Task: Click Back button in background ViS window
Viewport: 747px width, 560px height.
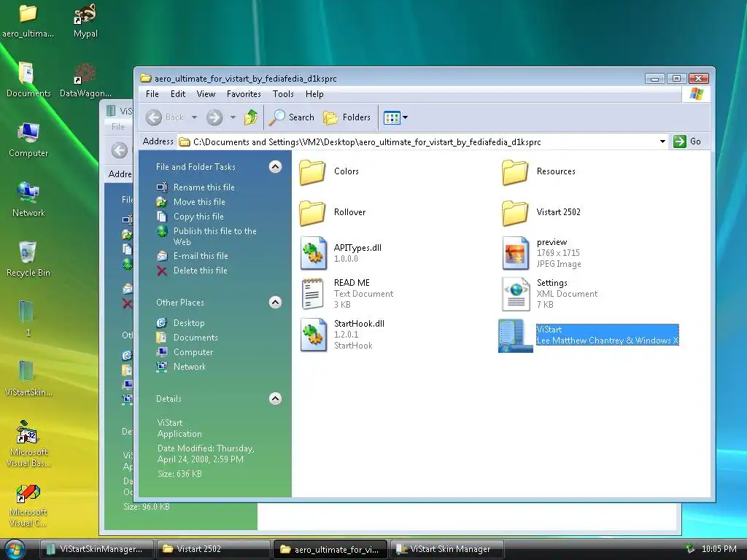Action: 120,150
